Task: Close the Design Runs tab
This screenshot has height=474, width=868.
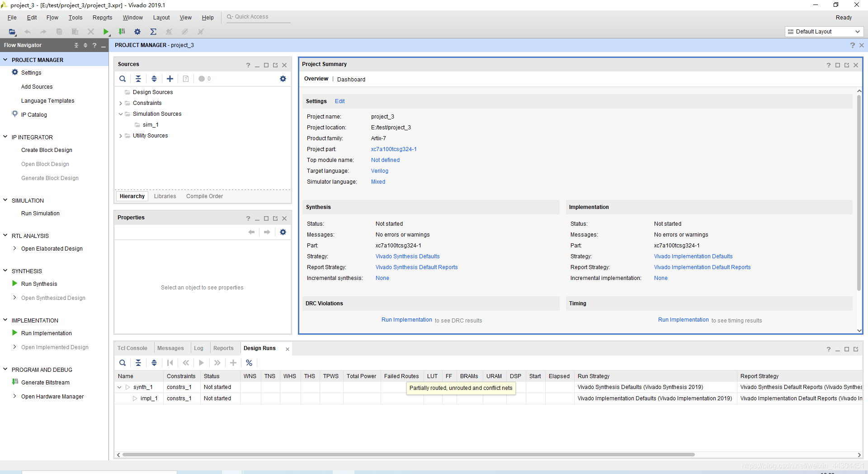Action: [287, 349]
